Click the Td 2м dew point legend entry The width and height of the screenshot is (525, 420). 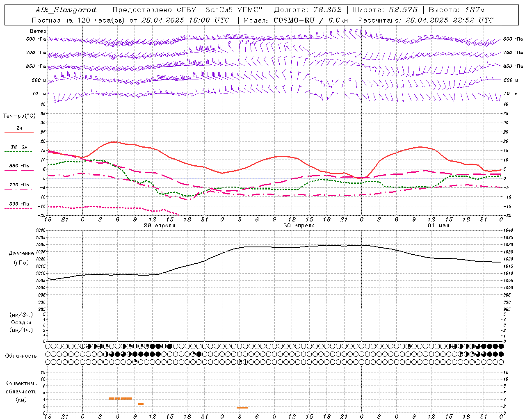[x=19, y=147]
